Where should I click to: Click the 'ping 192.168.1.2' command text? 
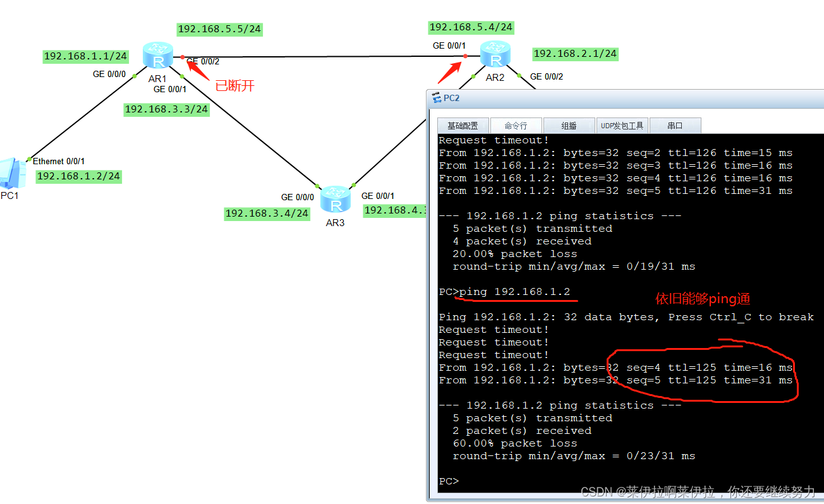pos(515,292)
